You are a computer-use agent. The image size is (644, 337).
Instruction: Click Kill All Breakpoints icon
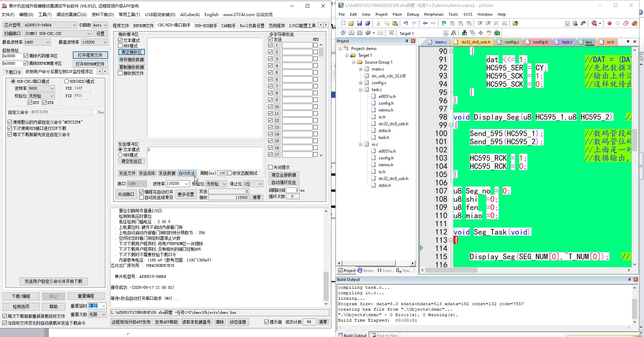click(x=634, y=23)
